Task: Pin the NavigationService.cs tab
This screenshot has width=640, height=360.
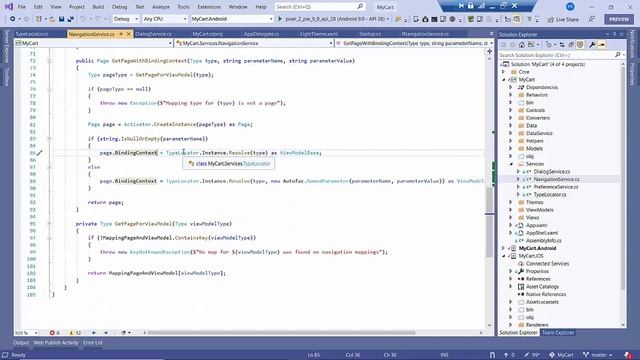Action: point(121,34)
